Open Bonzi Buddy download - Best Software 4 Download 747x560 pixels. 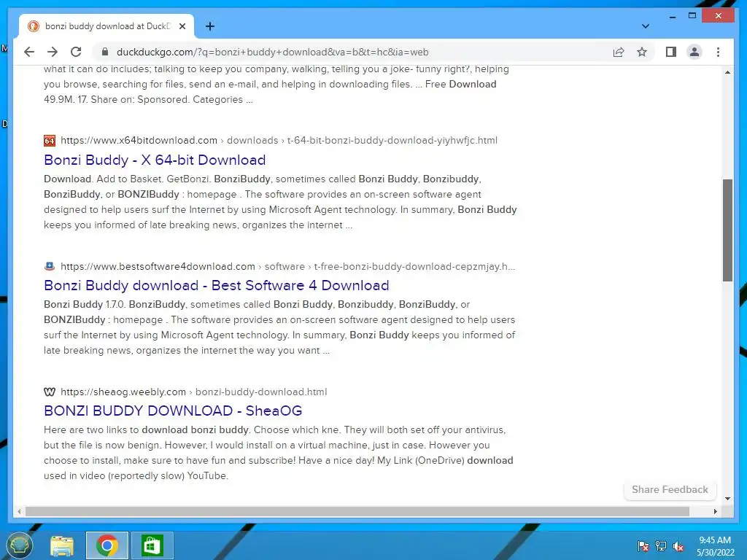216,285
